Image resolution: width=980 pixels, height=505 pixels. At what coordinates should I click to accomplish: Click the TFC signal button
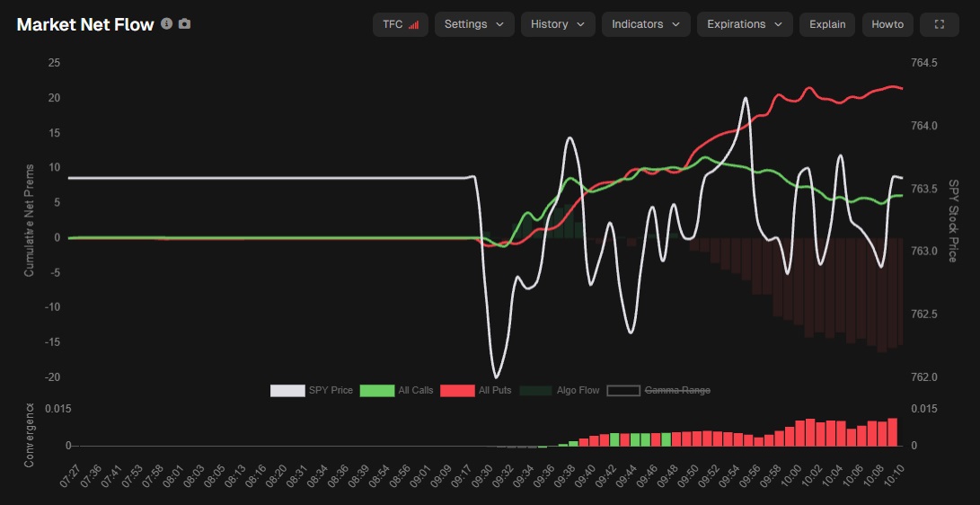(401, 24)
